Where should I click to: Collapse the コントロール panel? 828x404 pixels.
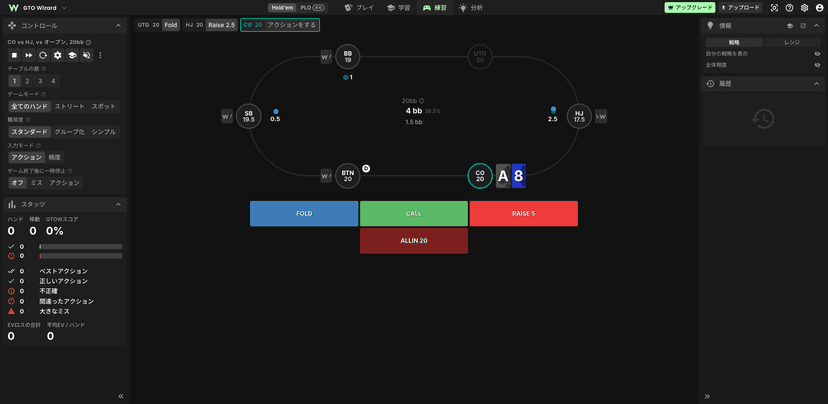[x=118, y=25]
